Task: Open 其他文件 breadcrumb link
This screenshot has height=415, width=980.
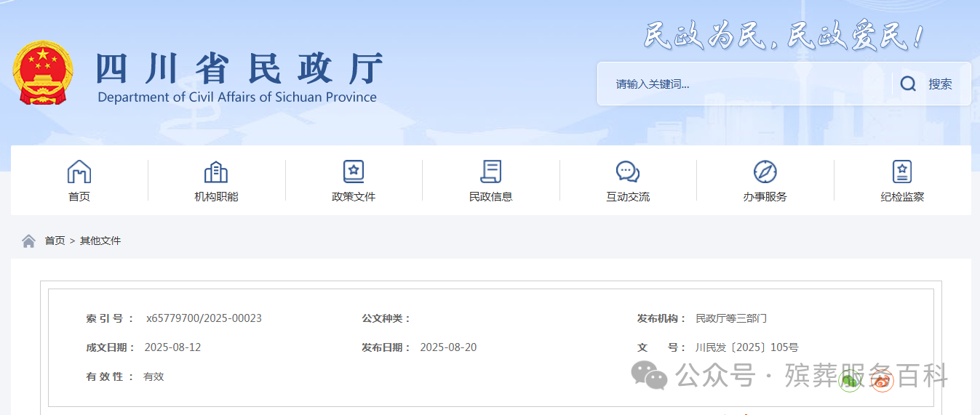Action: pos(100,241)
